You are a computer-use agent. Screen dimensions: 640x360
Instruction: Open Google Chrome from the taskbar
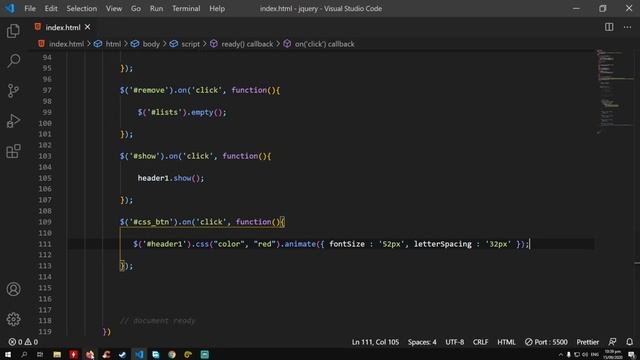pos(172,354)
